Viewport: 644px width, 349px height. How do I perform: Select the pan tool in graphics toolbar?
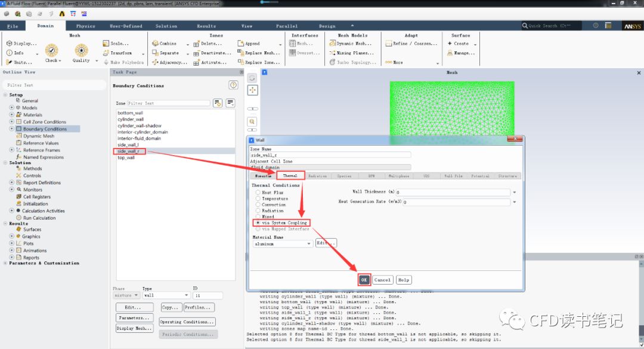click(252, 90)
